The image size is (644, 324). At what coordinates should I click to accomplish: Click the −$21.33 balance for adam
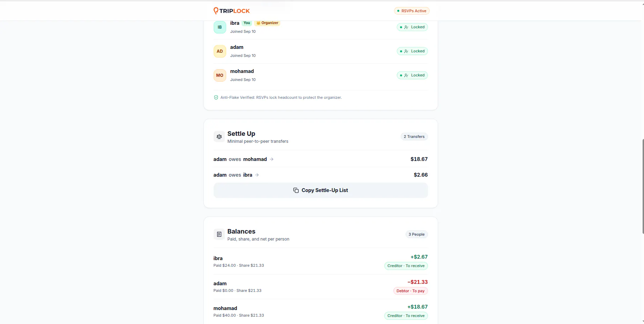pyautogui.click(x=417, y=282)
